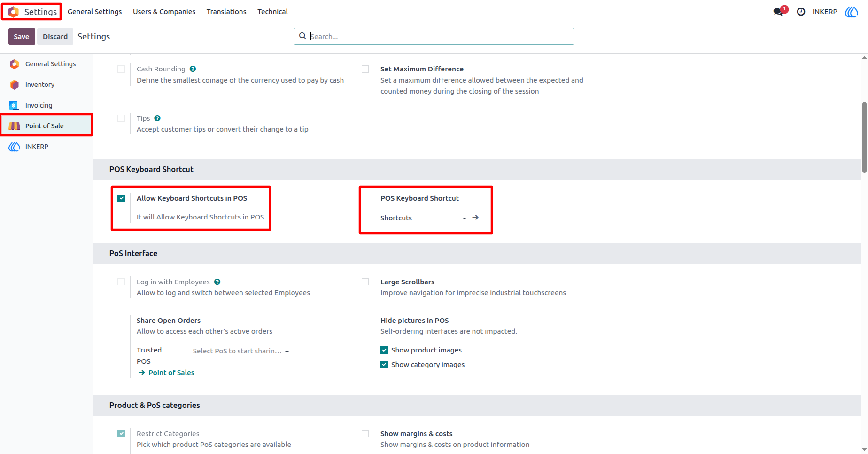Uncheck Show product images

[x=384, y=350]
